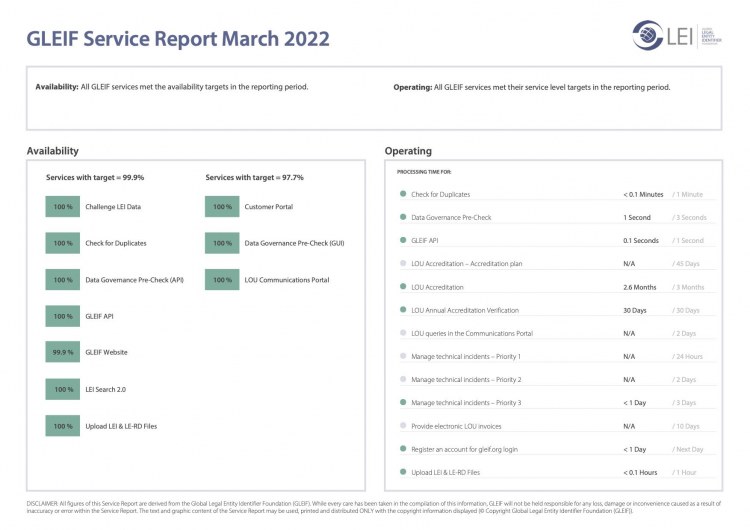Click the LOU Communications Portal label
The height and width of the screenshot is (530, 750).
286,280
